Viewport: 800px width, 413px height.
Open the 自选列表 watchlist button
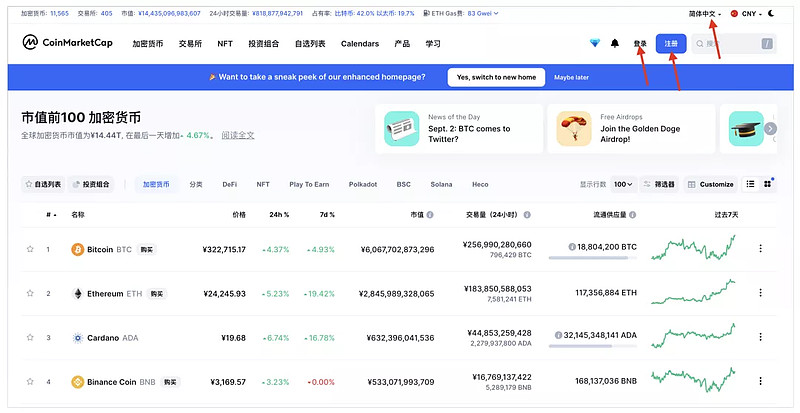tap(44, 184)
